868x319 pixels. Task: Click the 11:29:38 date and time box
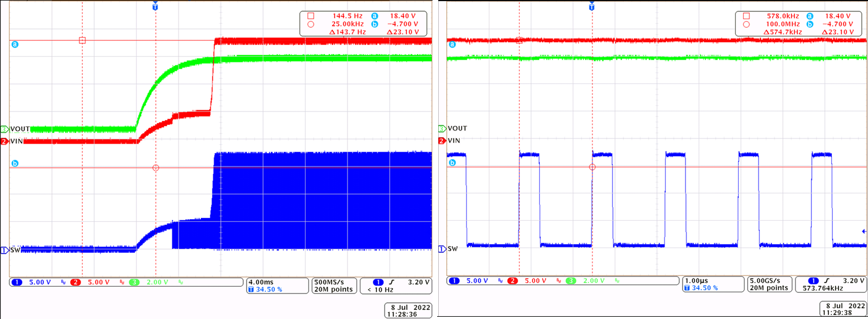842,309
